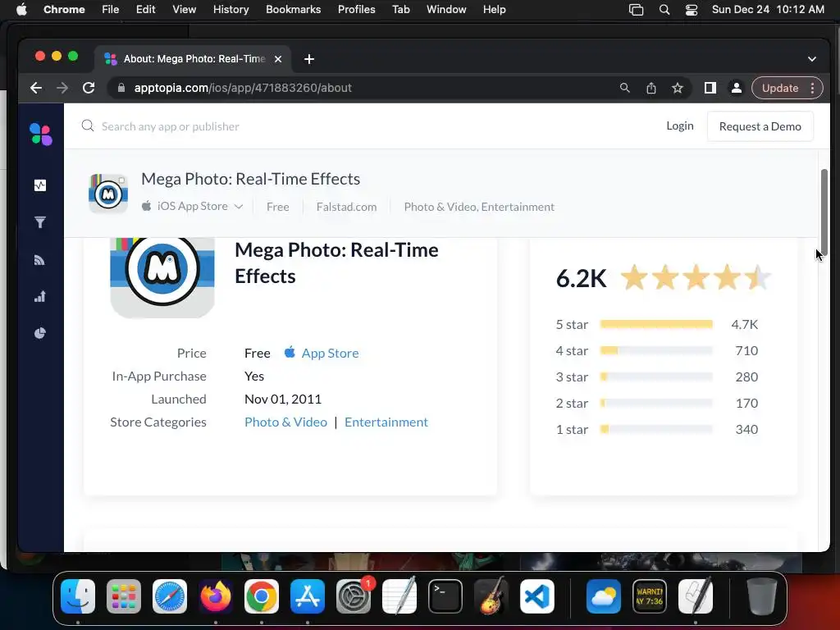
Task: Open the funnel filter sidebar icon
Action: click(40, 222)
